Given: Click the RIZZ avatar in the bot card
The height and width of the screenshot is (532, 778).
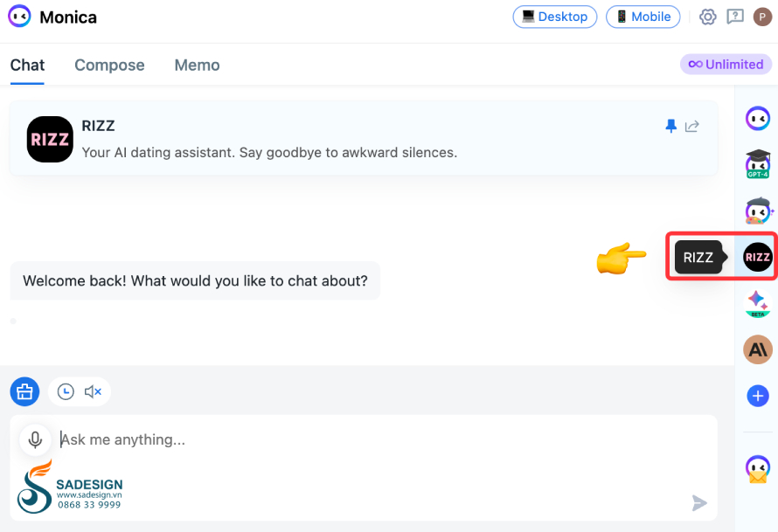Looking at the screenshot, I should (50, 139).
